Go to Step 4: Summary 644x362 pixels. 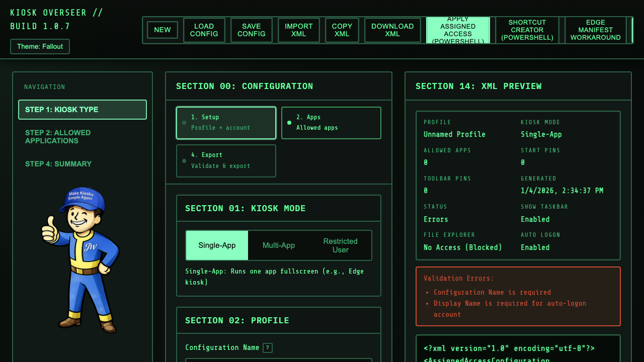click(83, 164)
